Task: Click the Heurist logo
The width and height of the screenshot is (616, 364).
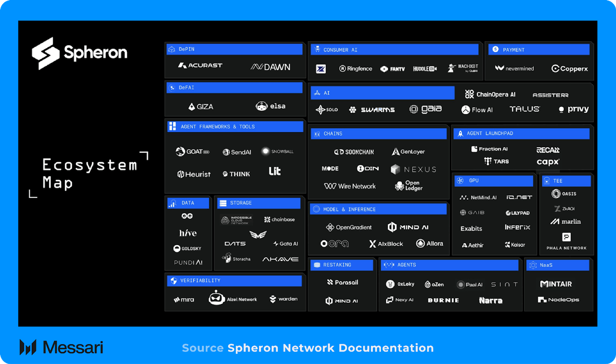Action: tap(194, 174)
